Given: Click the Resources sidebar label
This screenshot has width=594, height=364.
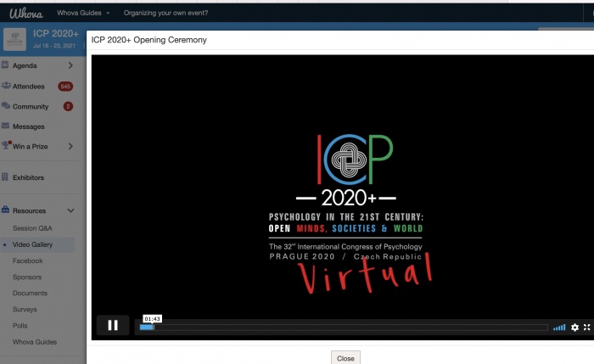Looking at the screenshot, I should click(29, 210).
